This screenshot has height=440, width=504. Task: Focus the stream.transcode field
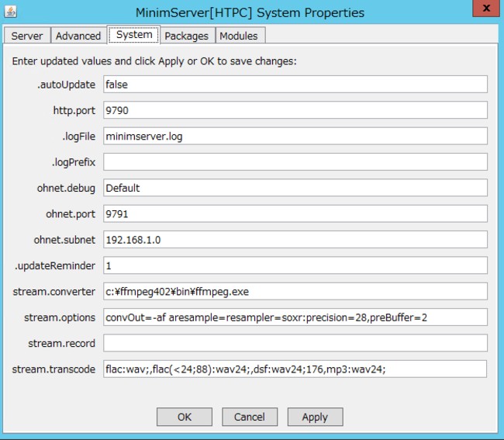tap(295, 369)
